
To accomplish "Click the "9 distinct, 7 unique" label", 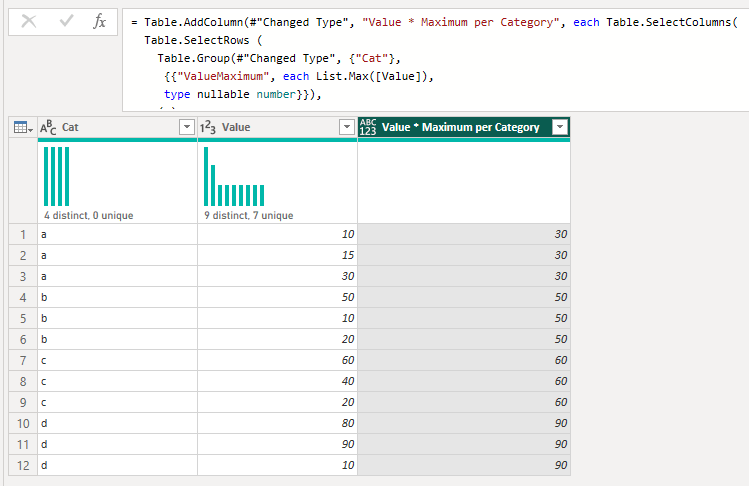I will click(248, 215).
